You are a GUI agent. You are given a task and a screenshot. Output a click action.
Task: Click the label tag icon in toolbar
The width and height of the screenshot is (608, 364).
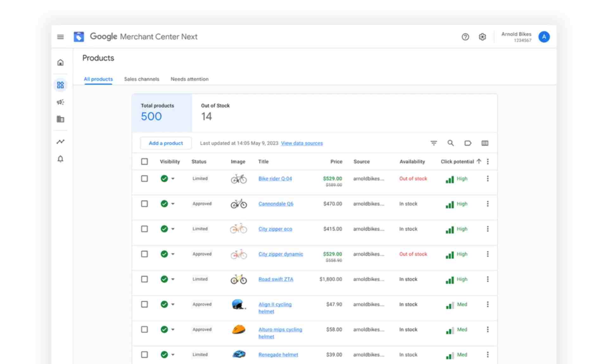coord(468,143)
